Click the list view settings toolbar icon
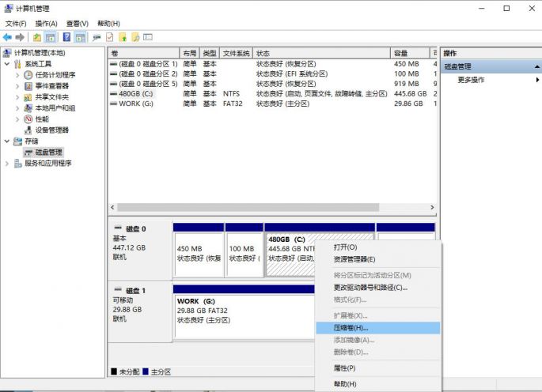This screenshot has height=392, width=542. [x=148, y=36]
